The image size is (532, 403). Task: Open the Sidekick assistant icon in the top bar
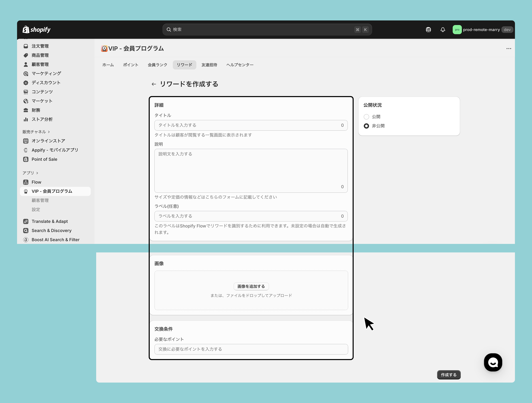click(428, 30)
